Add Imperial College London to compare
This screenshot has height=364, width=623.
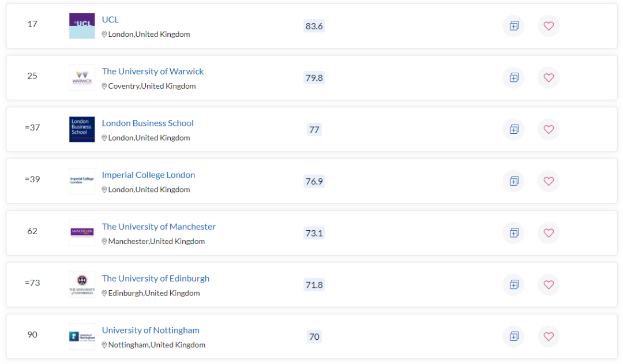pos(514,181)
